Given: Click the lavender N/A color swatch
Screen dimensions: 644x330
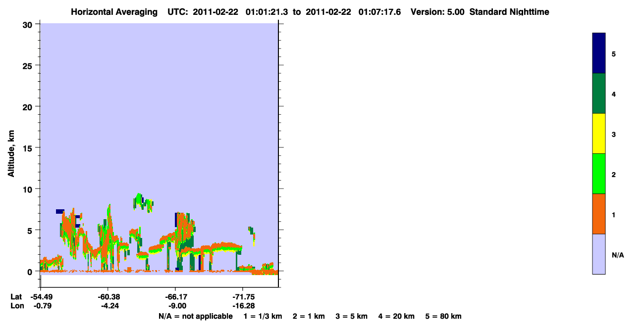Looking at the screenshot, I should click(x=598, y=254).
